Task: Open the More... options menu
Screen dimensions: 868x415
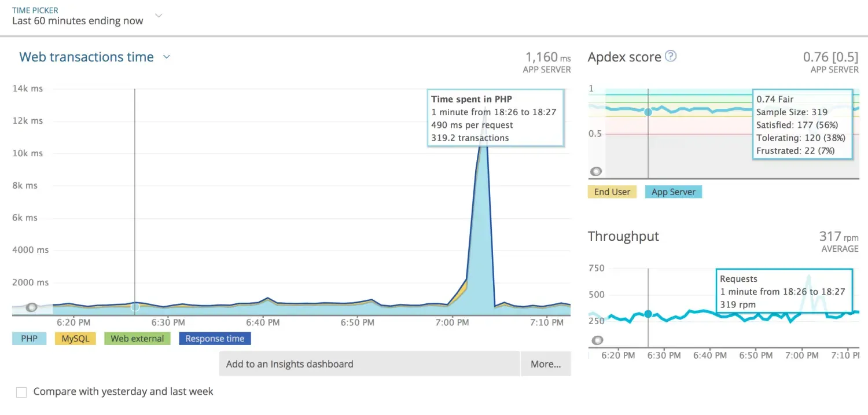Action: [546, 364]
